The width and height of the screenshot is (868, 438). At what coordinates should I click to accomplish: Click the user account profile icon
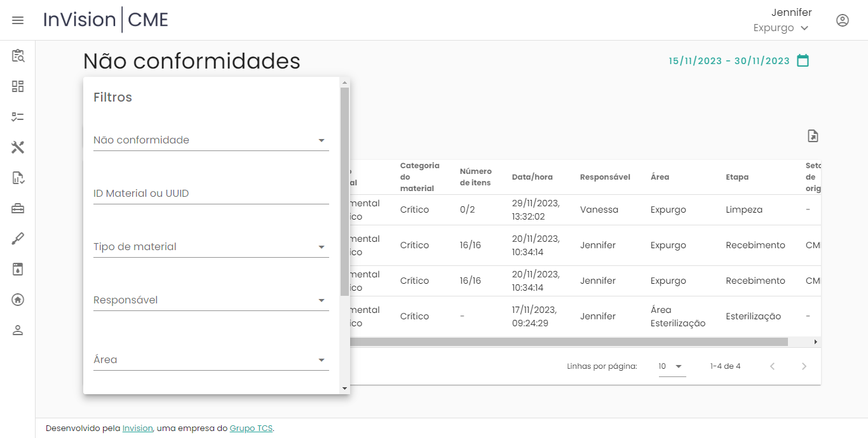(x=842, y=20)
